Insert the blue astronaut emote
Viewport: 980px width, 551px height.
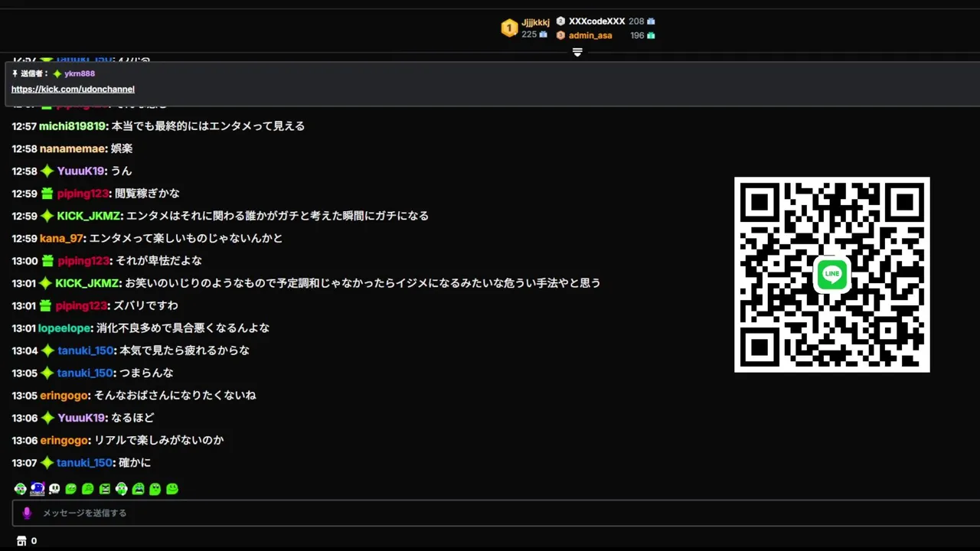[38, 488]
